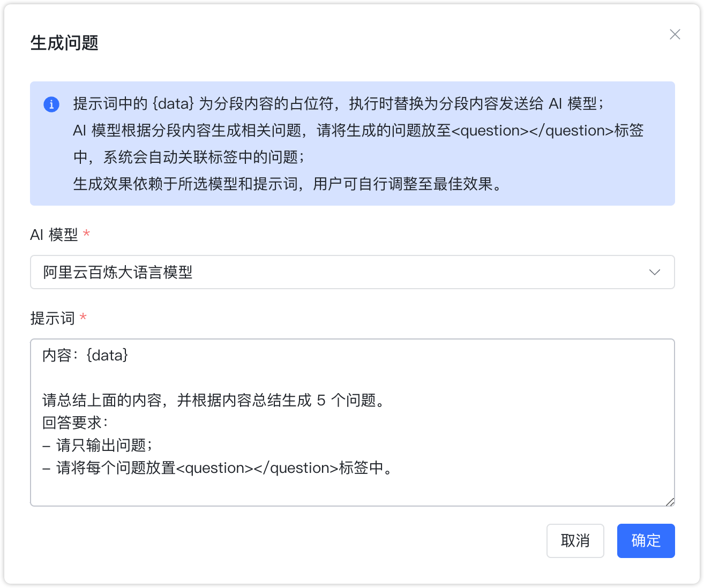Click the dropdown arrow on the AI model field
The image size is (704, 588).
click(654, 273)
